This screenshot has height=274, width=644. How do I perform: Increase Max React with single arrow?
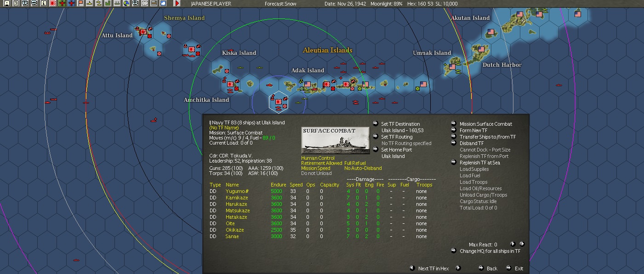(513, 244)
